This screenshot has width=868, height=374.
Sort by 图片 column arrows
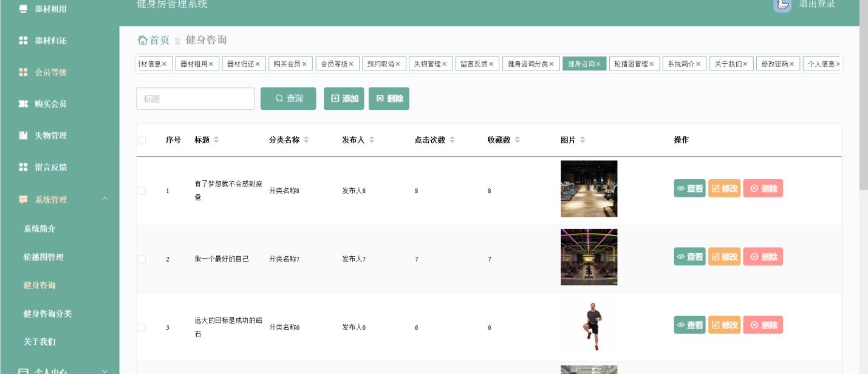pos(583,140)
